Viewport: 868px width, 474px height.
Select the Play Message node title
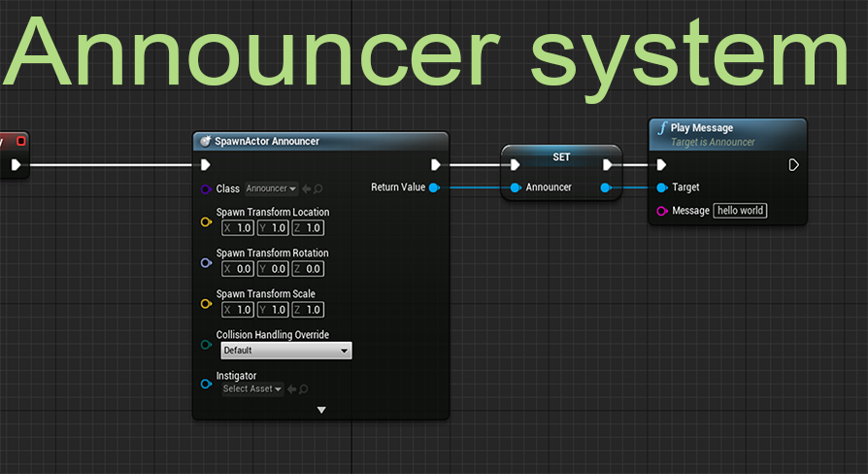click(x=702, y=128)
